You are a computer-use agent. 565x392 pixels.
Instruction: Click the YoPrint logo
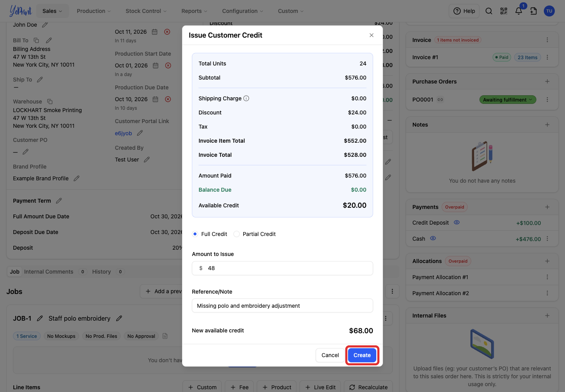[20, 11]
